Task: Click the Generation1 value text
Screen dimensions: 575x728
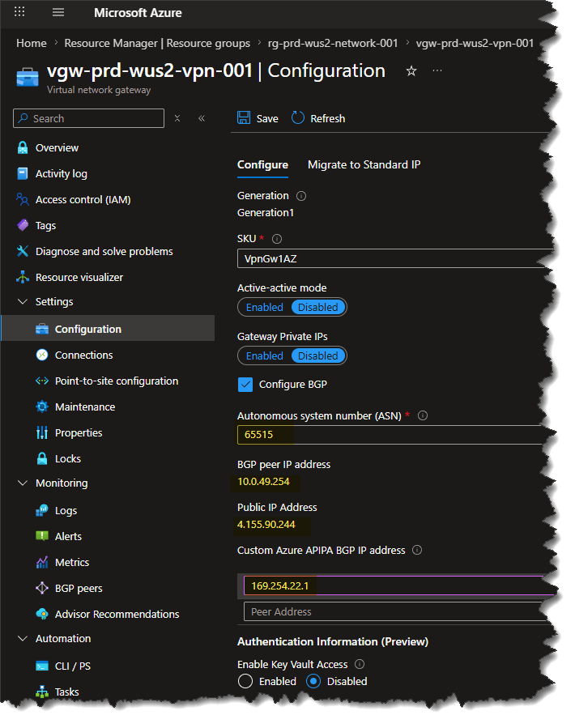Action: pyautogui.click(x=266, y=213)
